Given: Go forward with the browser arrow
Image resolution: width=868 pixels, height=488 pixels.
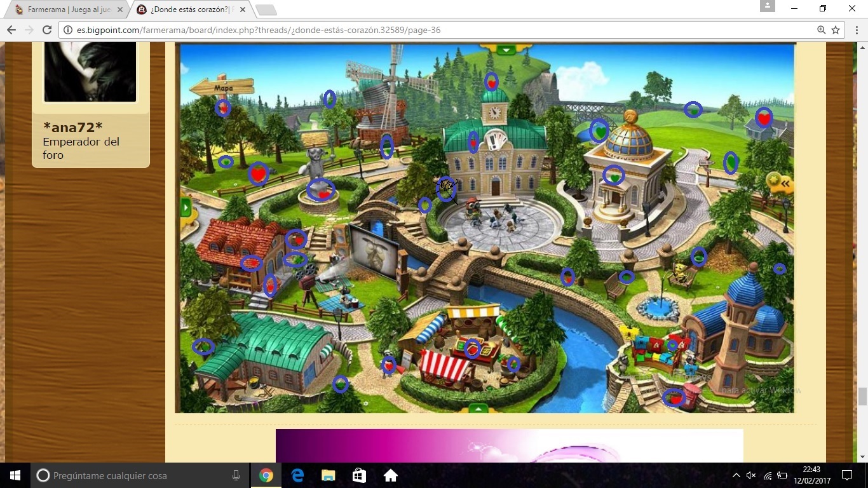Looking at the screenshot, I should click(29, 30).
